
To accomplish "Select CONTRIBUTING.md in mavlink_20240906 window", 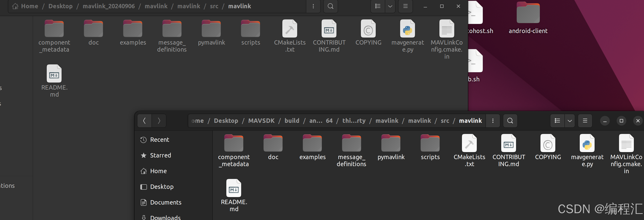I will click(329, 36).
